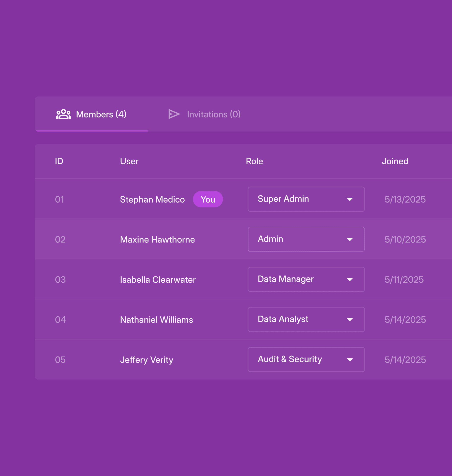The width and height of the screenshot is (452, 476).
Task: Click the Members group icon
Action: coord(63,114)
